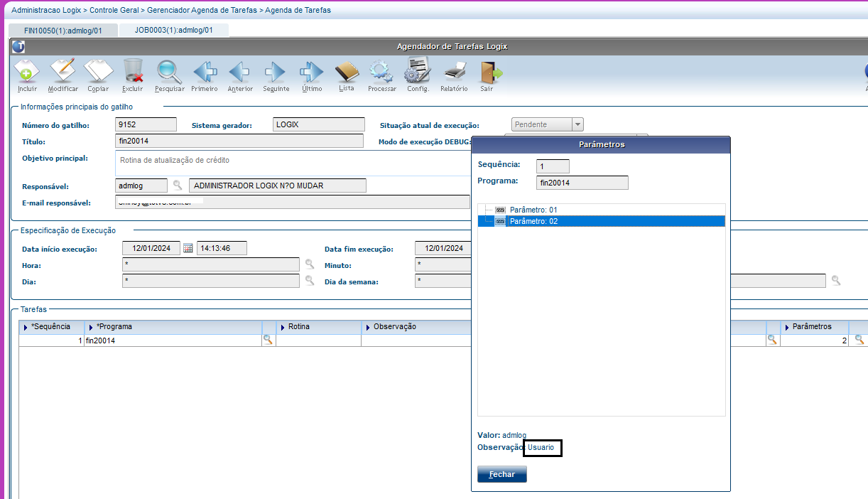This screenshot has height=499, width=868.
Task: Click Número do gatilho field
Action: coord(146,124)
